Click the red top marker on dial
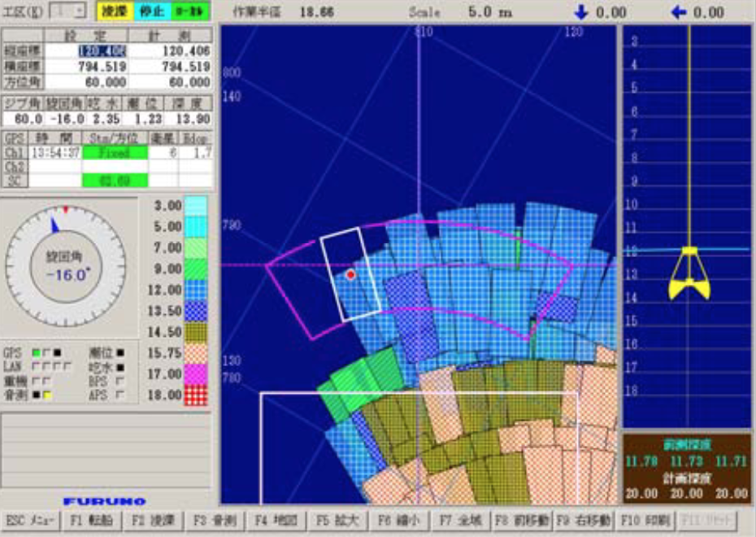Viewport: 756px width, 537px height. tap(66, 209)
